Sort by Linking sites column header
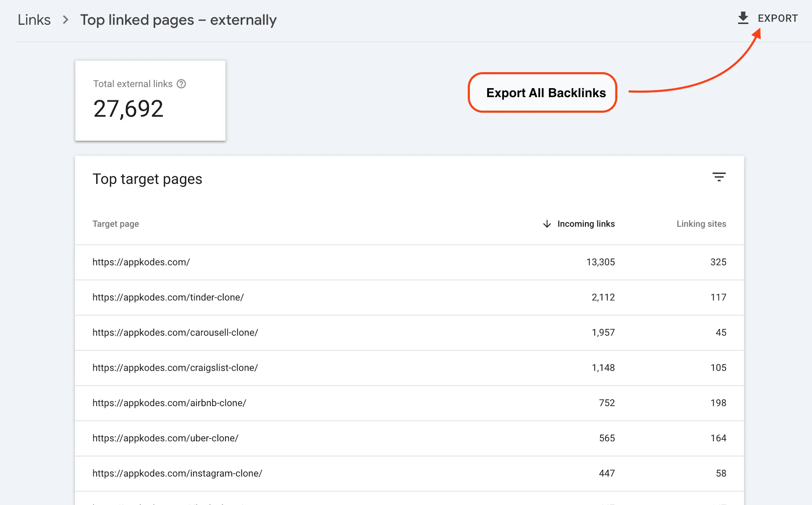Screen dimensions: 812x505 701,224
